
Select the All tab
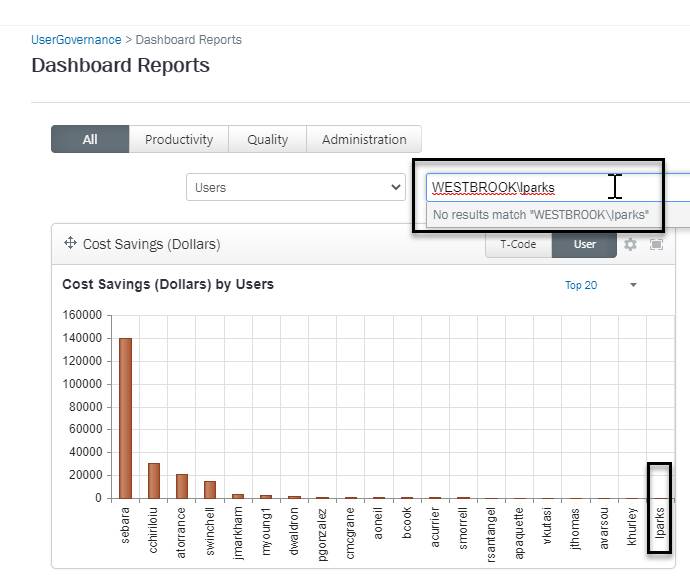click(90, 139)
